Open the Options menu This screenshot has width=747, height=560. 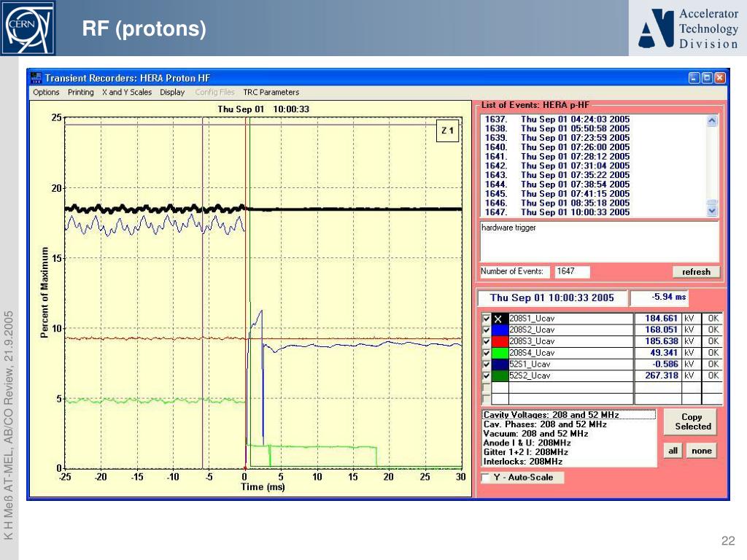coord(46,93)
